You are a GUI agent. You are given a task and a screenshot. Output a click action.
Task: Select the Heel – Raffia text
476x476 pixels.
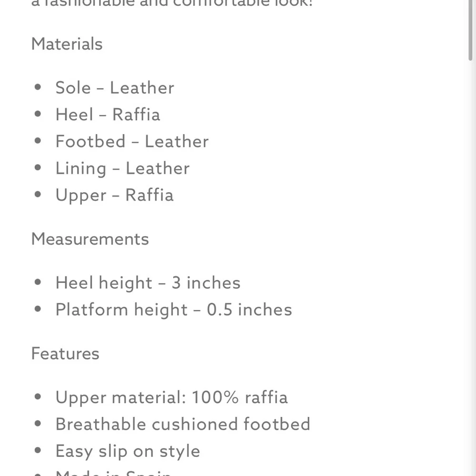[x=108, y=114]
